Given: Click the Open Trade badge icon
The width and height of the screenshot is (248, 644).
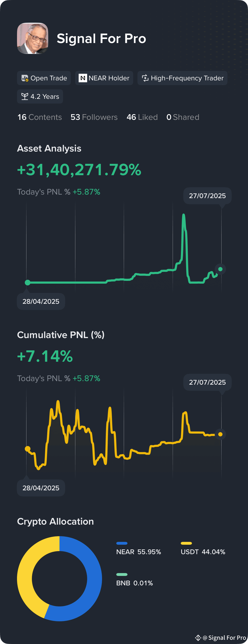Looking at the screenshot, I should pyautogui.click(x=25, y=78).
